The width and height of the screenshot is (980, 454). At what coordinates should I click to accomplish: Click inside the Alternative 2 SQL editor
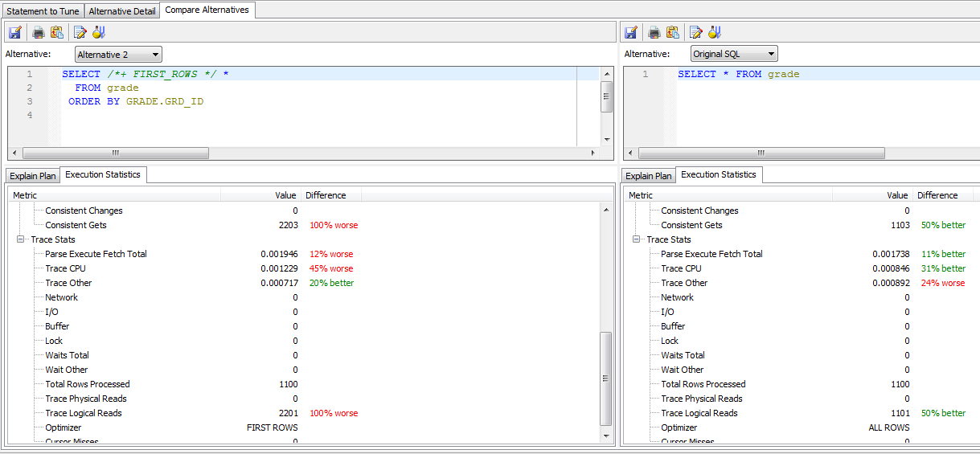click(322, 117)
